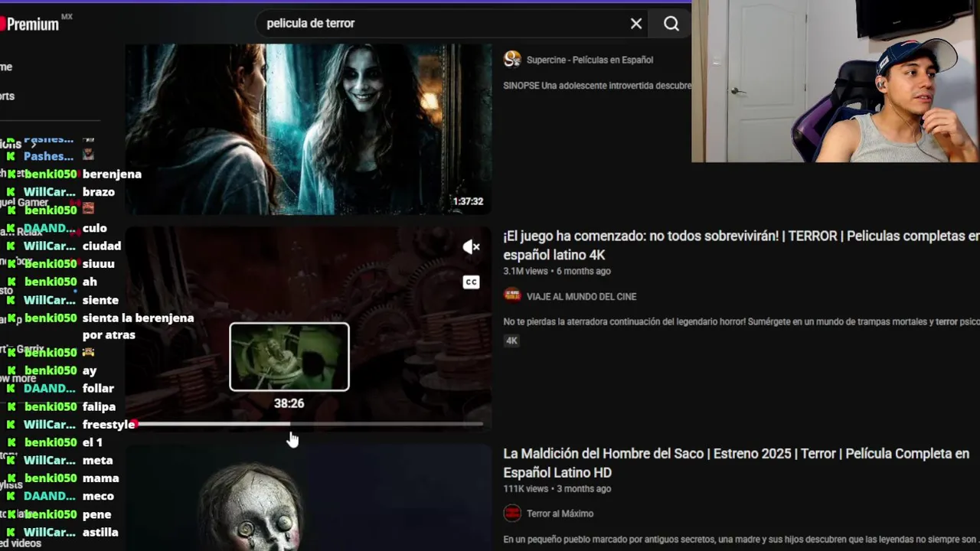Click 'En un pequeño pueblo marcado' description text
This screenshot has width=980, height=551.
741,540
